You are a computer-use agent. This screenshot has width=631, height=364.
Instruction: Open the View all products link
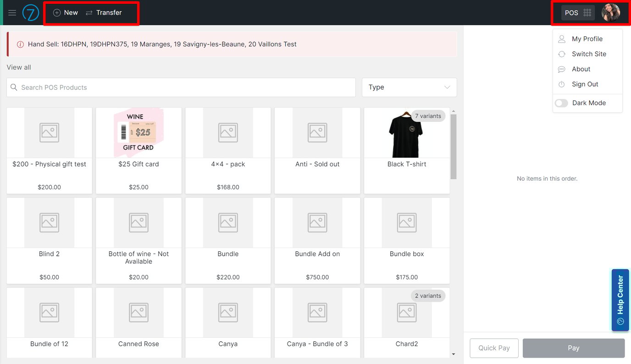click(x=18, y=67)
